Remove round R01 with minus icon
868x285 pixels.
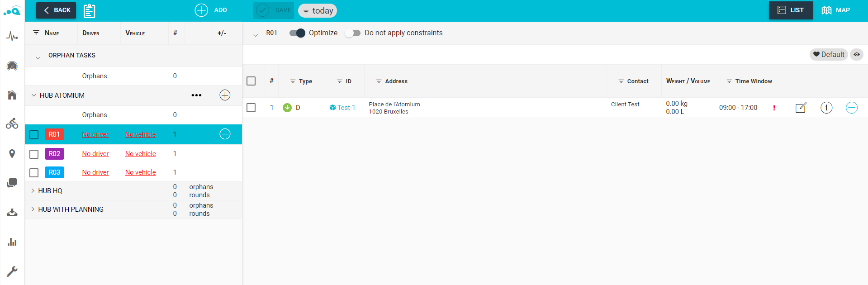coord(225,134)
